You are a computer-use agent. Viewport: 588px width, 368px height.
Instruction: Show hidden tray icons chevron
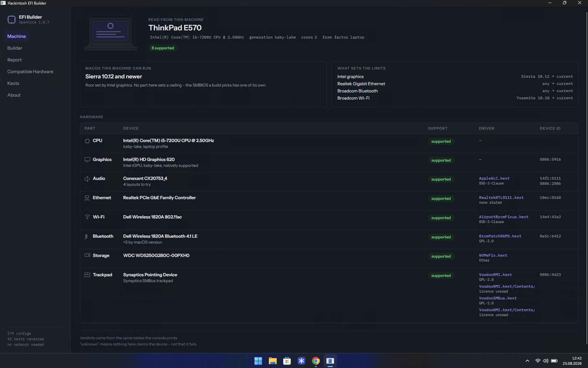tap(527, 361)
